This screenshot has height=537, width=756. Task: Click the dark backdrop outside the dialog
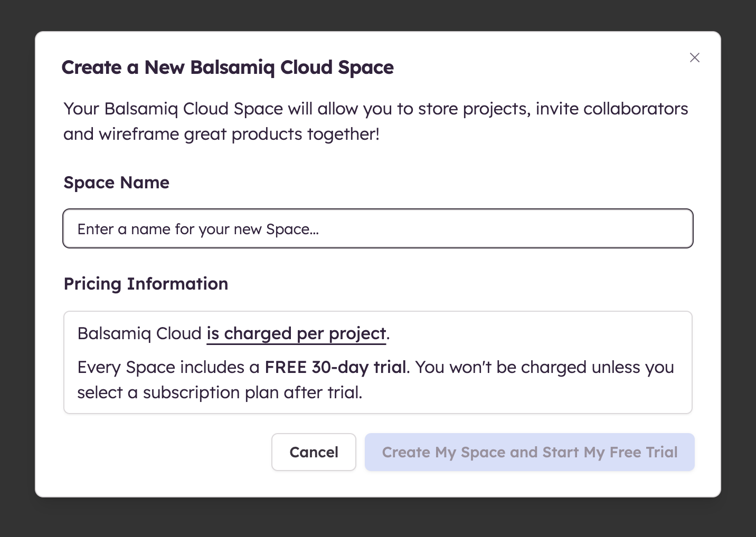[16, 264]
